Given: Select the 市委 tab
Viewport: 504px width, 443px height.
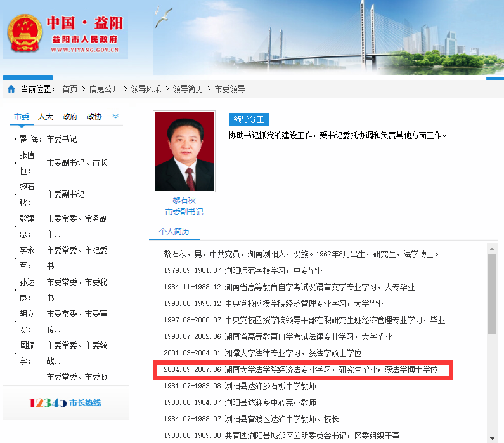Looking at the screenshot, I should tap(22, 117).
